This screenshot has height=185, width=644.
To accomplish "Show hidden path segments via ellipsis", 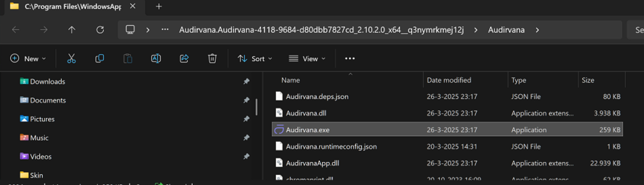I will [x=165, y=30].
